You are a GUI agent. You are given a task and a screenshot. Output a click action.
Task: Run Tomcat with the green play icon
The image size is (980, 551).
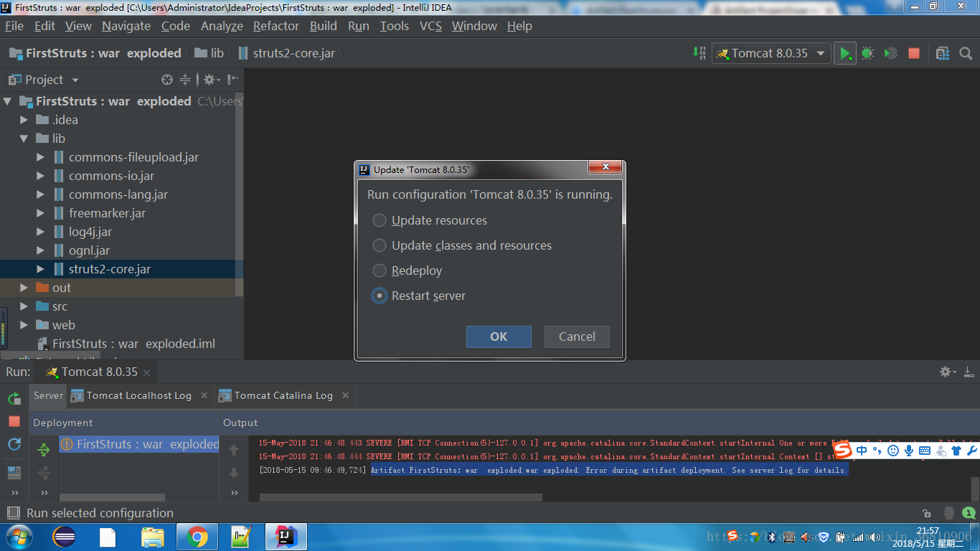click(x=845, y=53)
